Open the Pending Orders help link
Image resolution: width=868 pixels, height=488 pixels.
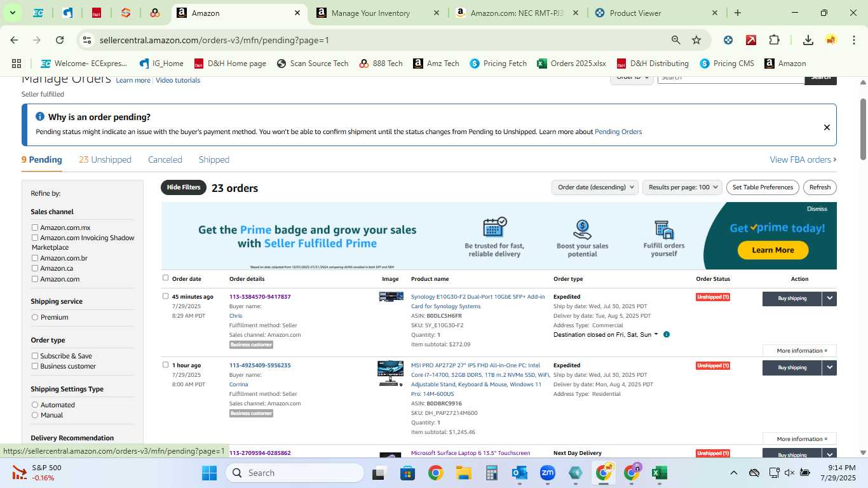click(x=618, y=132)
